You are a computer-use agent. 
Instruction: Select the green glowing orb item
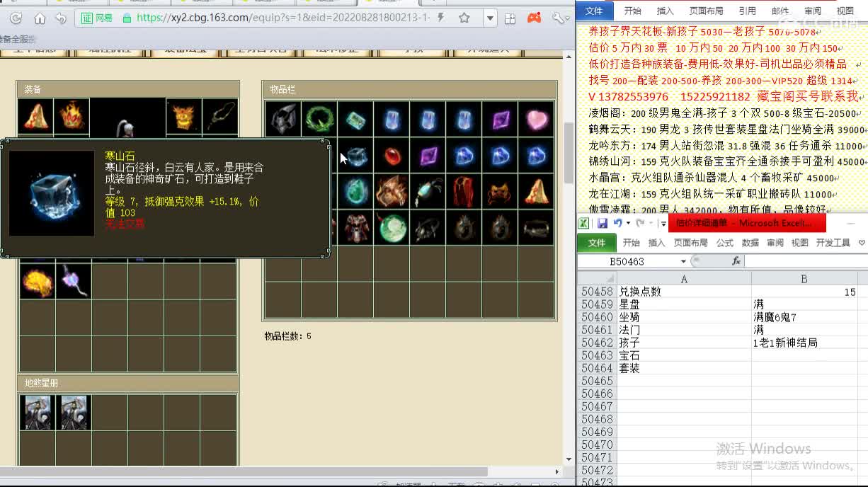[392, 228]
